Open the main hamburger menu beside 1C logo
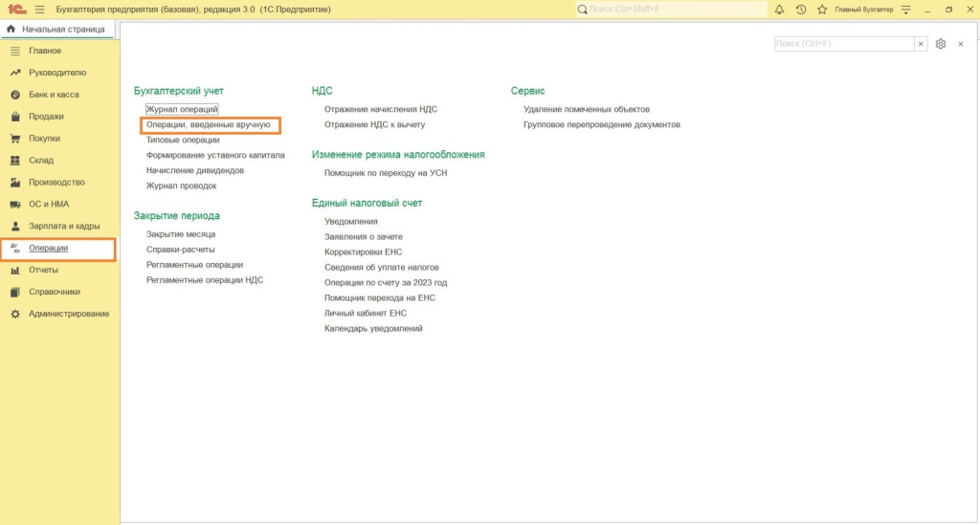This screenshot has width=980, height=525. tap(39, 10)
